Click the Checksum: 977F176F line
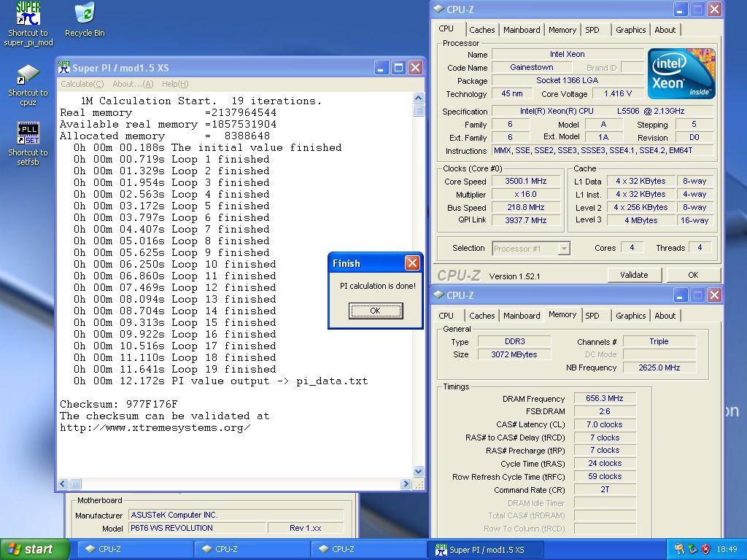Viewport: 747px width, 560px height. pos(118,404)
